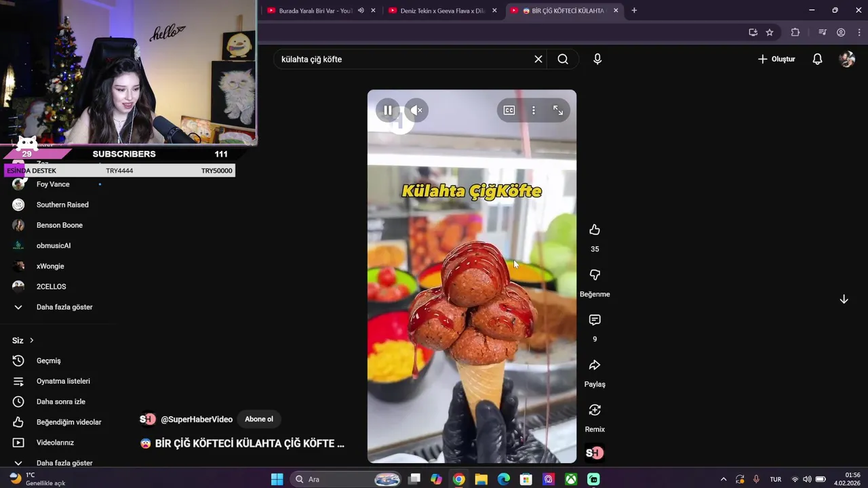Click the BİR ÇİĞ KÖFTECİ video title
This screenshot has height=488, width=868.
click(250, 443)
